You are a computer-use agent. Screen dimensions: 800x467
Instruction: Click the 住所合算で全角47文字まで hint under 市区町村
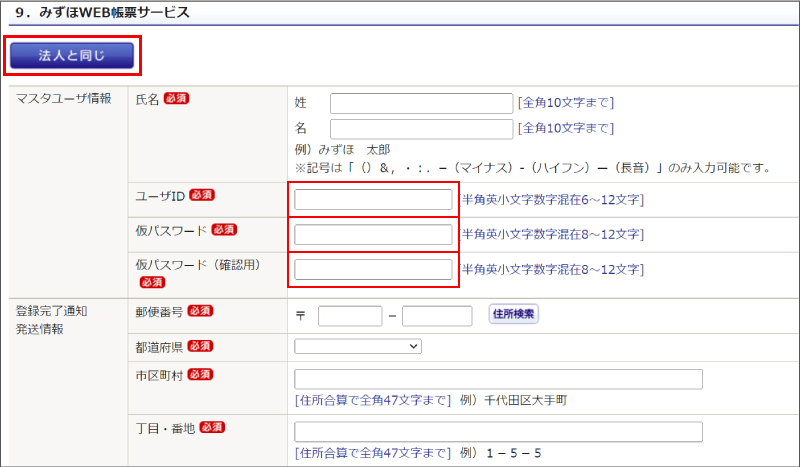click(x=373, y=400)
